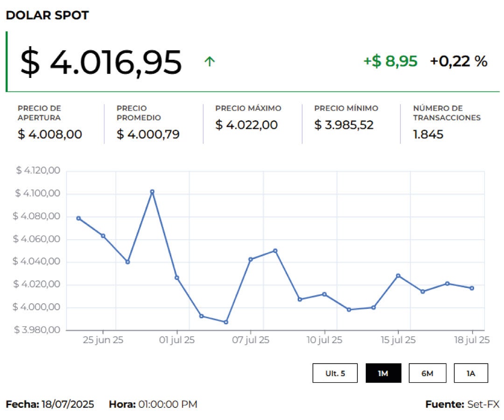Select the 1A one-year range
The height and width of the screenshot is (420, 504).
[470, 373]
